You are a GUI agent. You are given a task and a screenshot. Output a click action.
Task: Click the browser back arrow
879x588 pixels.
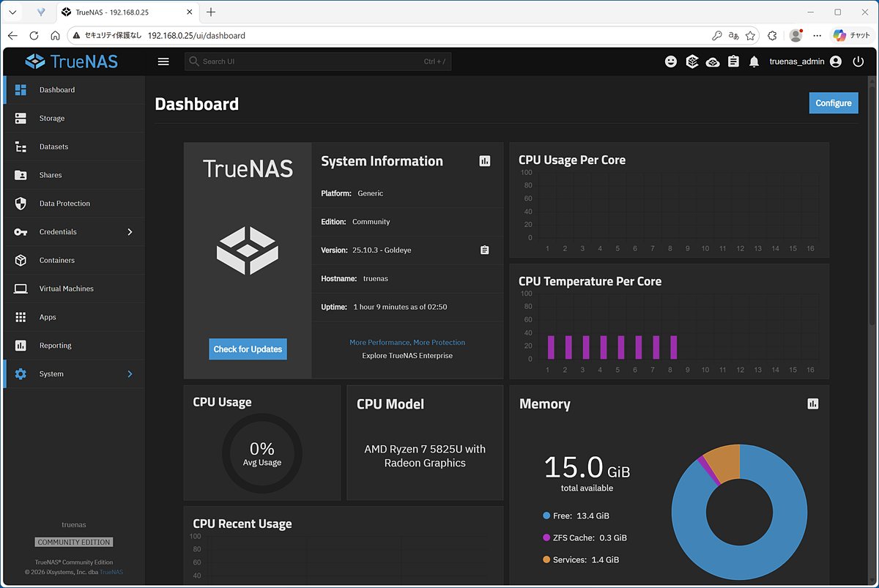pos(12,35)
